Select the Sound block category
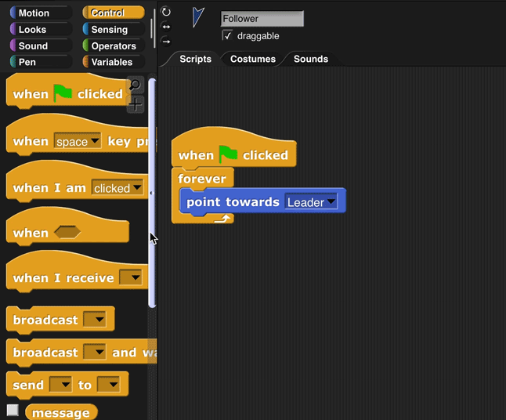Viewport: 506px width, 420px height. 41,46
